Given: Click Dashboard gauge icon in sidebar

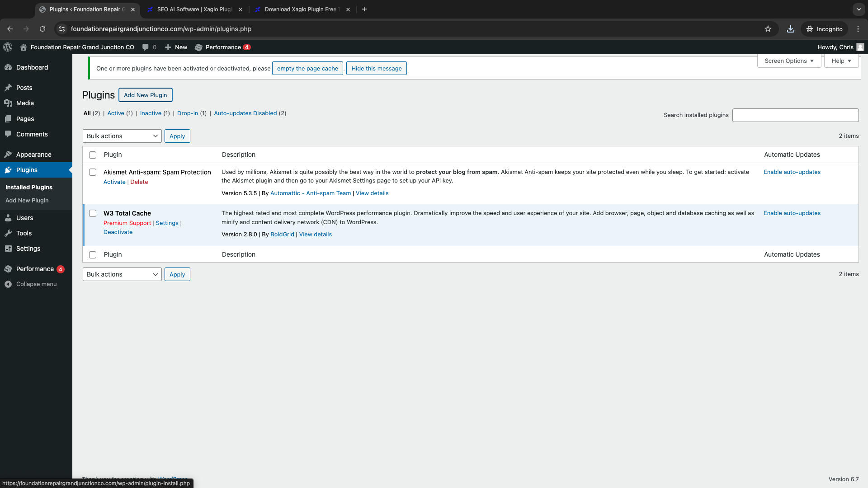Looking at the screenshot, I should [x=8, y=67].
